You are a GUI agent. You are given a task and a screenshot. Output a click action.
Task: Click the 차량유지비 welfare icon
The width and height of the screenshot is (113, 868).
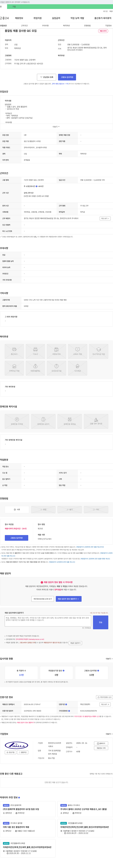pos(56,351)
